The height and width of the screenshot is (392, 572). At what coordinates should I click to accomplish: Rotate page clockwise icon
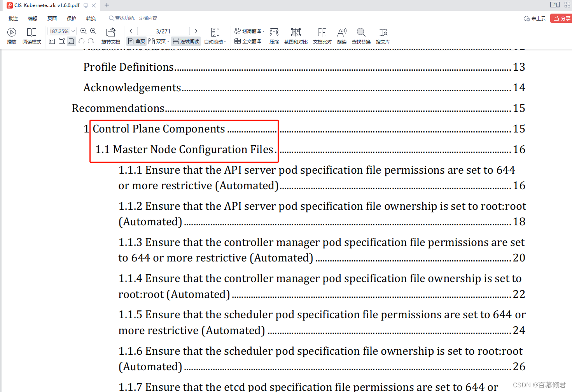coord(91,41)
